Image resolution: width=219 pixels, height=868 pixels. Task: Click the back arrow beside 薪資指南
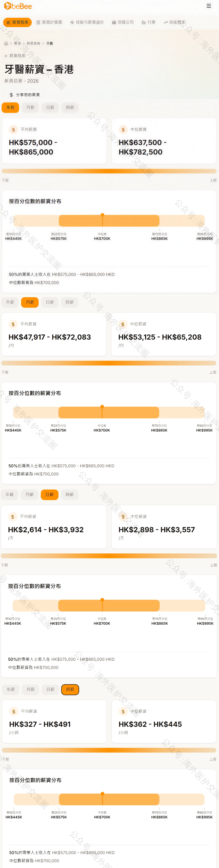click(6, 56)
